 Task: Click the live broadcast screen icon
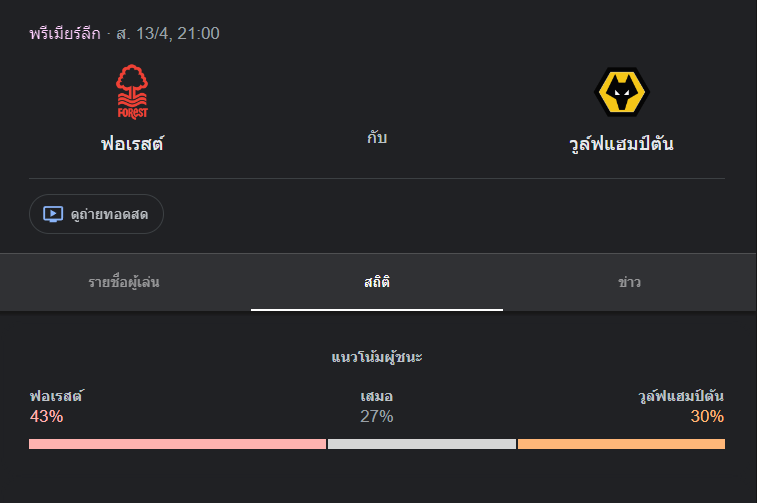[53, 214]
